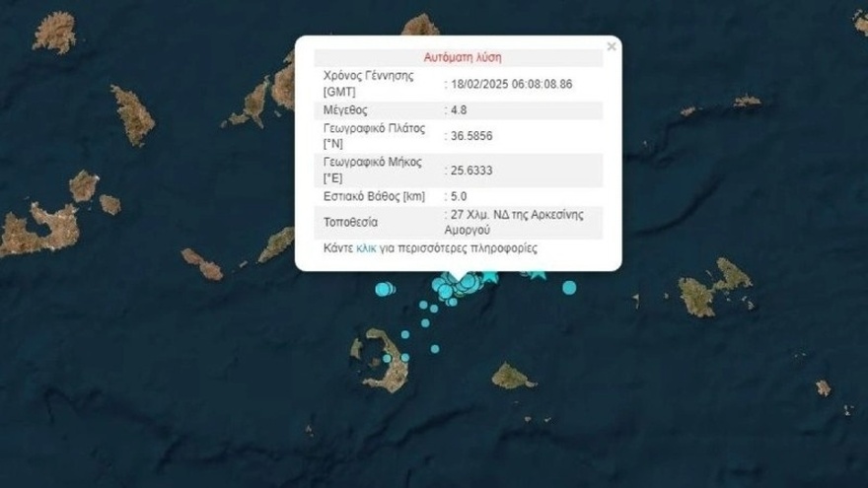Screen dimensions: 868x488
Task: Click the event time 18/02/2025 06:08:08.86
Action: pyautogui.click(x=512, y=84)
